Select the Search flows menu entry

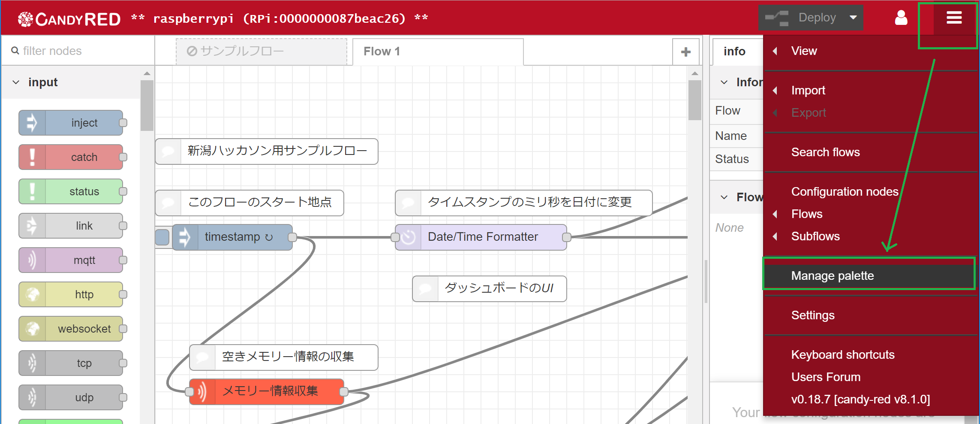[x=825, y=152]
